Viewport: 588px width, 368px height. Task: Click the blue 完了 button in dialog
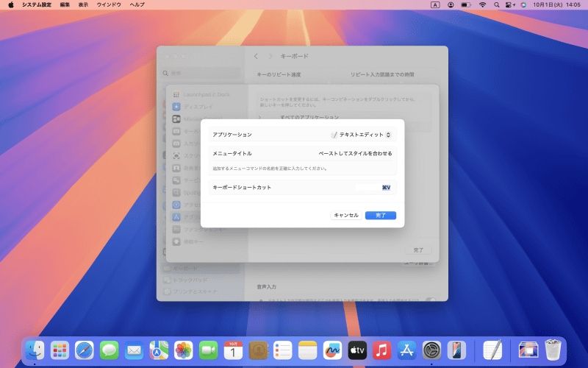(x=381, y=215)
